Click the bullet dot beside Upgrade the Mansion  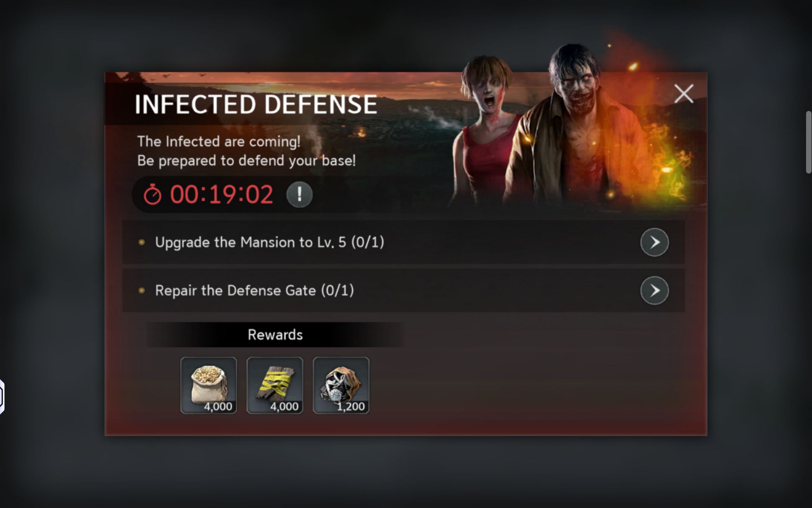(x=142, y=242)
